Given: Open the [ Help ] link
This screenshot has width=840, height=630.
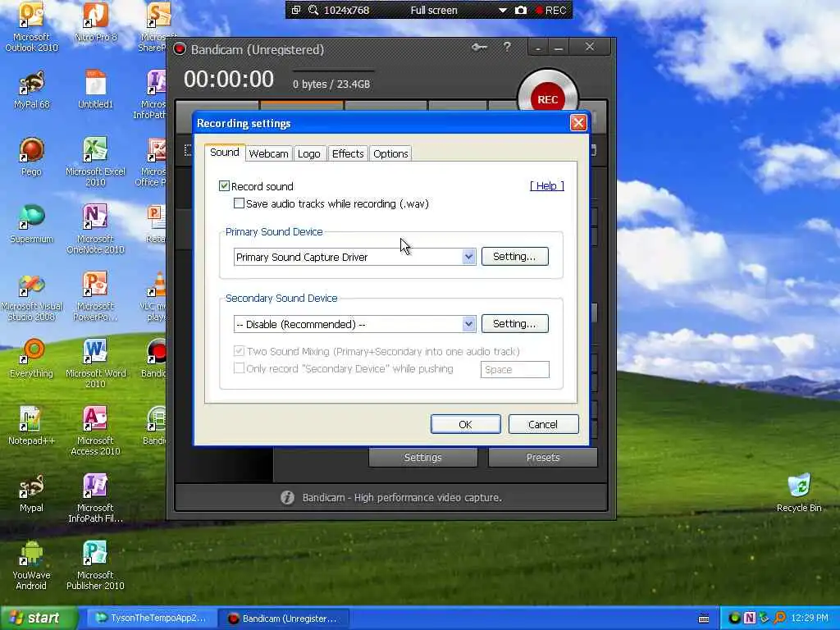Looking at the screenshot, I should click(547, 186).
